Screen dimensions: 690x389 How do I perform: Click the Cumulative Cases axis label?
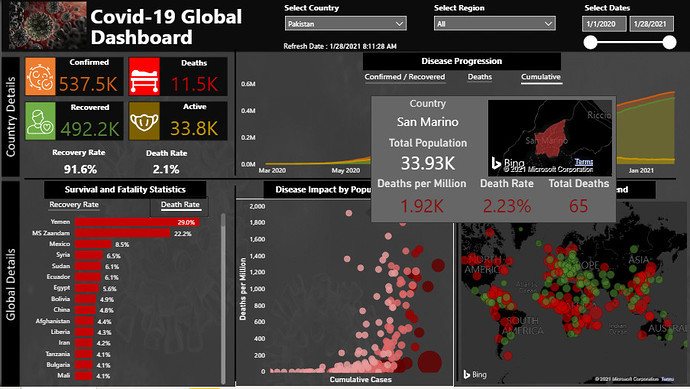360,379
